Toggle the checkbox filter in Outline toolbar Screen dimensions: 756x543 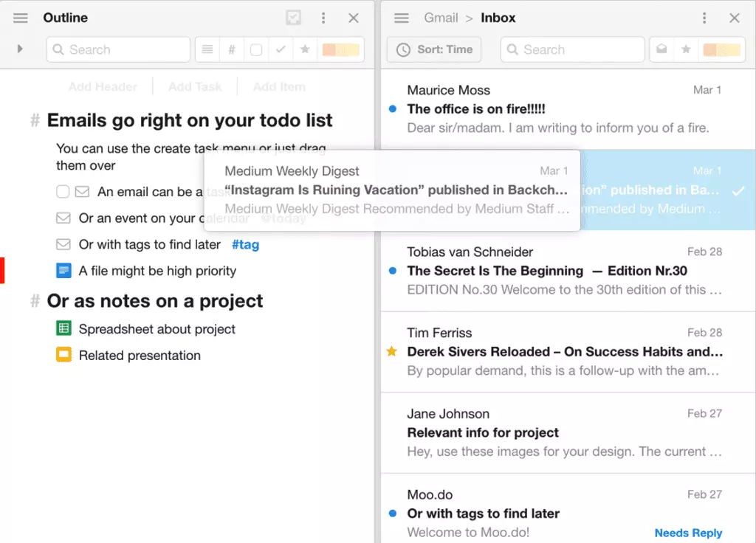(256, 49)
